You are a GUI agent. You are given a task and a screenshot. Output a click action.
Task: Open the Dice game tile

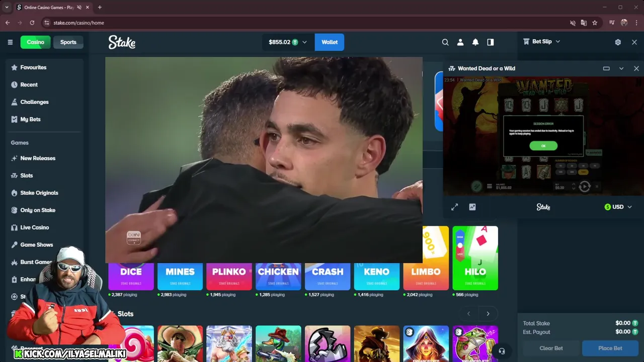[131, 277]
